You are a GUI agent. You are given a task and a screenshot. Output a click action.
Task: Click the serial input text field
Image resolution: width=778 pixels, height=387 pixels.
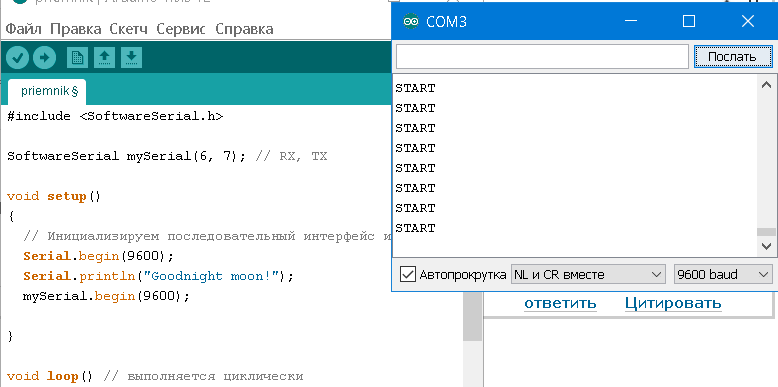542,57
